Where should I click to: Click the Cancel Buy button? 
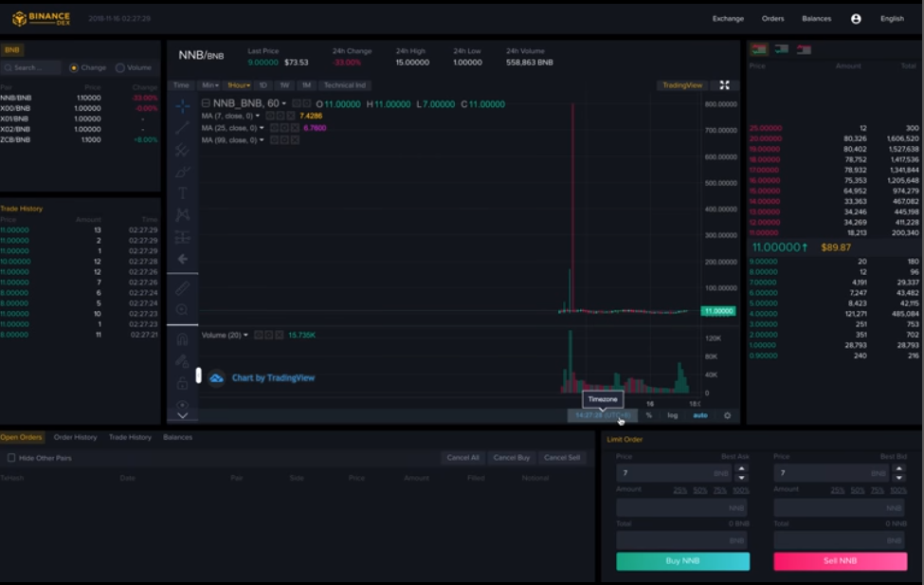(512, 458)
